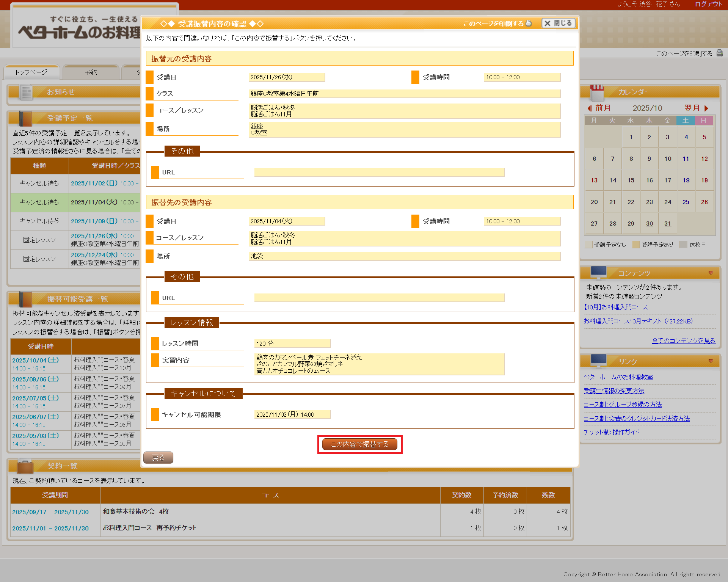
Task: Click the 振替先 URL field
Action: (x=379, y=298)
